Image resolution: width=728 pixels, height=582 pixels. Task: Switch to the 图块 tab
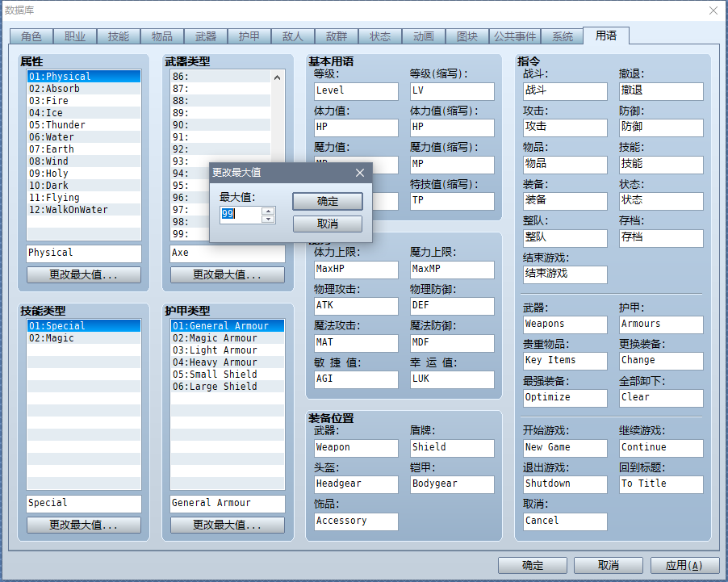(x=467, y=36)
